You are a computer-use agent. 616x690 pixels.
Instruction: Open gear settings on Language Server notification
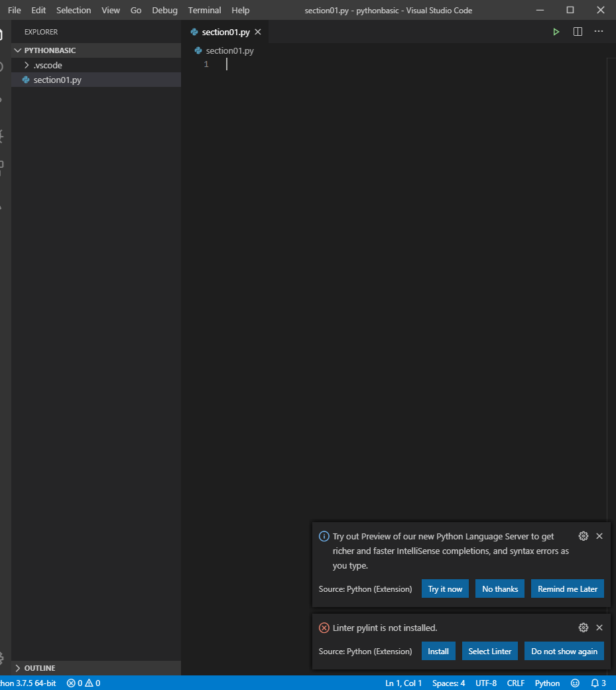pos(584,536)
